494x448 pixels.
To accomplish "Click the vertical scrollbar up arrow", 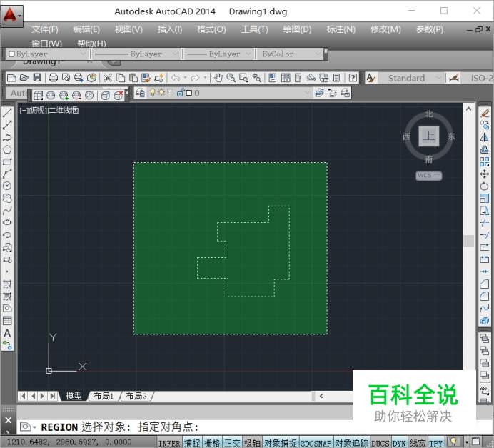I will click(469, 109).
